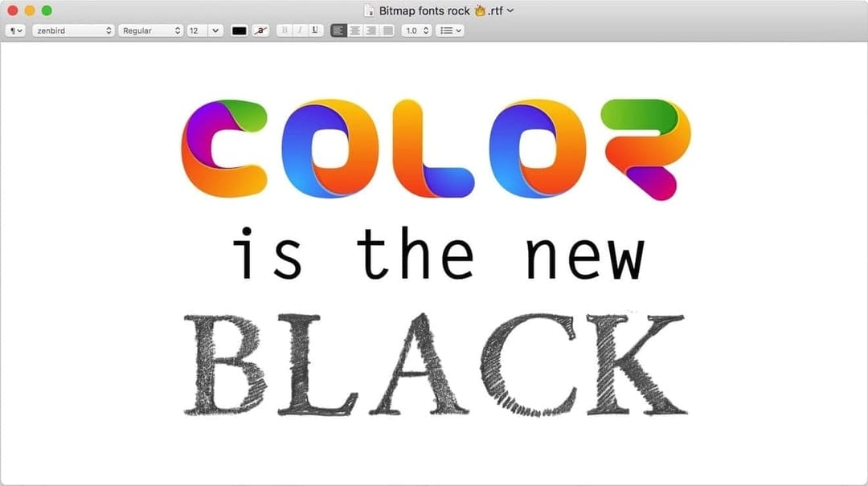
Task: Toggle bold formatting
Action: coord(283,31)
